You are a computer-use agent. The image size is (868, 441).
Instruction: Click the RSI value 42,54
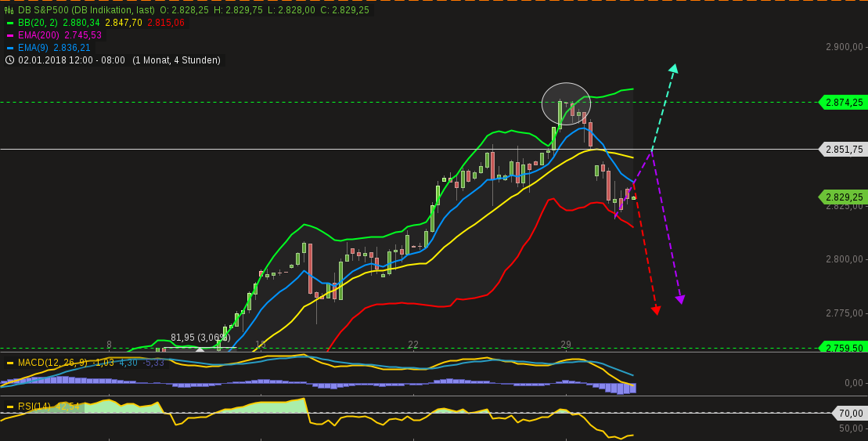pos(68,407)
